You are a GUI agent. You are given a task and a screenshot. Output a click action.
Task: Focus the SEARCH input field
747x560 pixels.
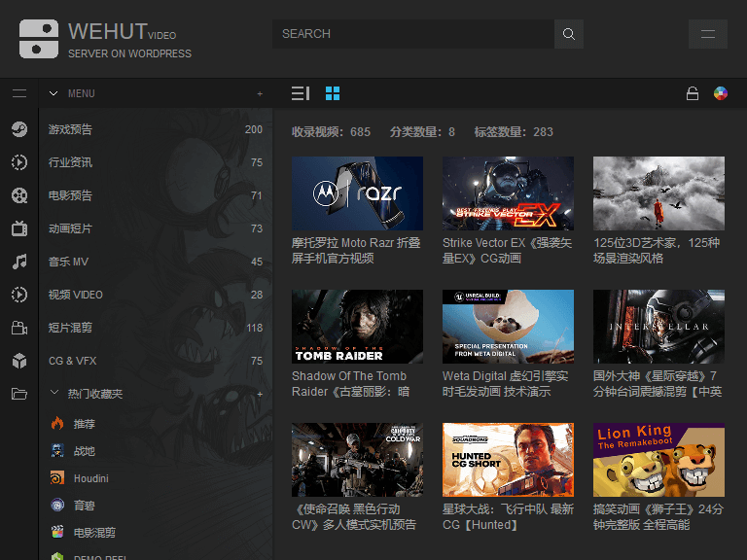413,34
